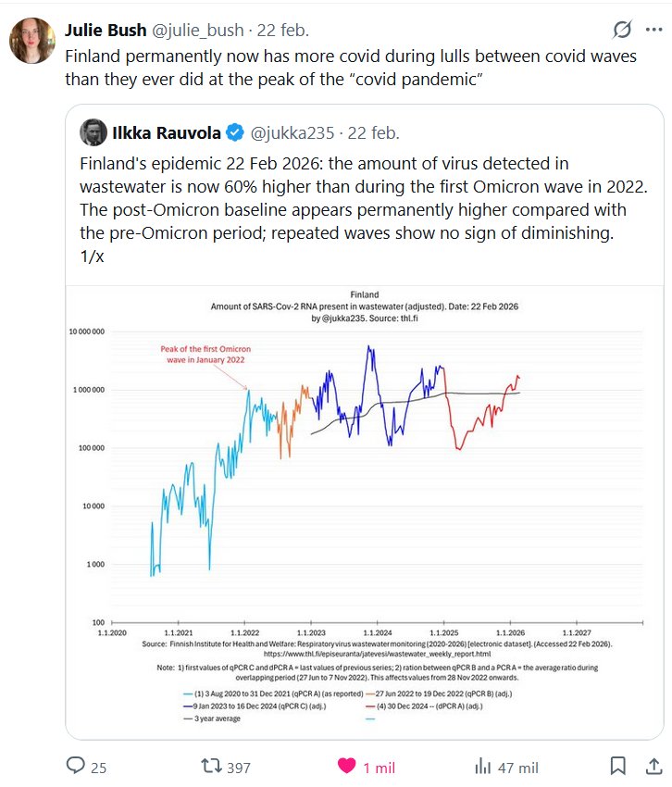Bookmark this post
The height and width of the screenshot is (787, 672).
pyautogui.click(x=618, y=766)
